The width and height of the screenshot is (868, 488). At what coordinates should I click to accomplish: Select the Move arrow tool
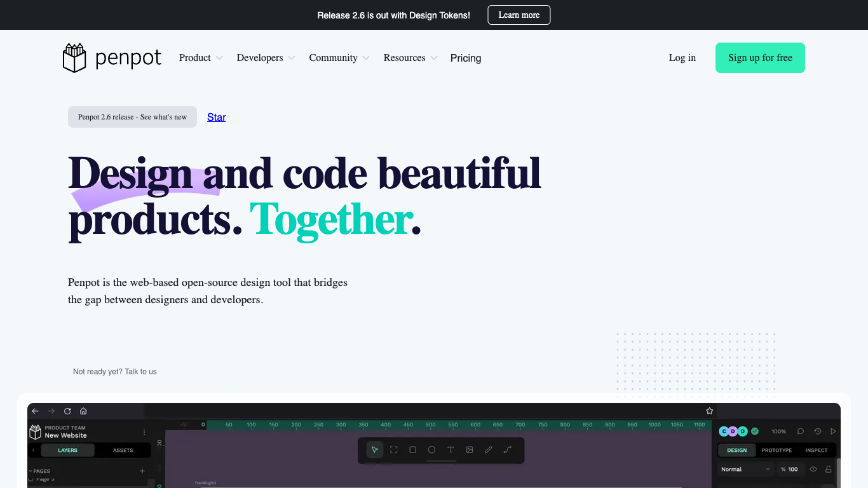(x=375, y=450)
